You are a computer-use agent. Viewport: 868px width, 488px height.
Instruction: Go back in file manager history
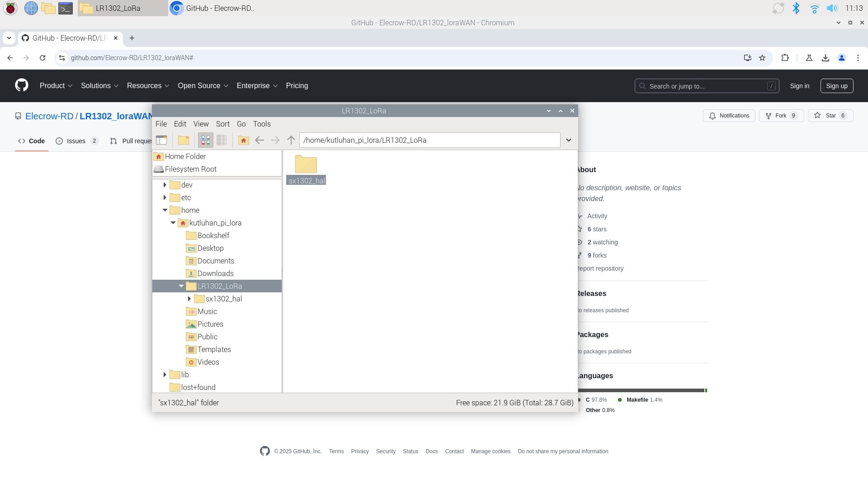pyautogui.click(x=259, y=140)
